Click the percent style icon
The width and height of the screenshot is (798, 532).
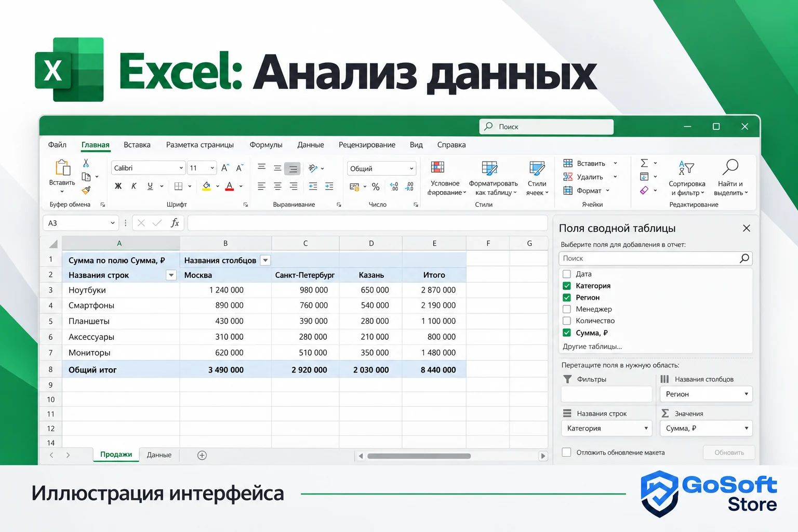[376, 187]
